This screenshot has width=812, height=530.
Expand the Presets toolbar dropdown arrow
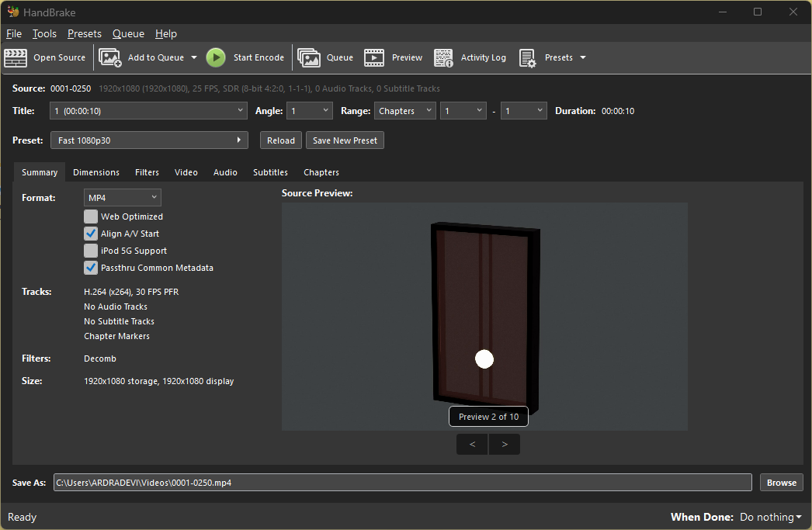click(583, 57)
